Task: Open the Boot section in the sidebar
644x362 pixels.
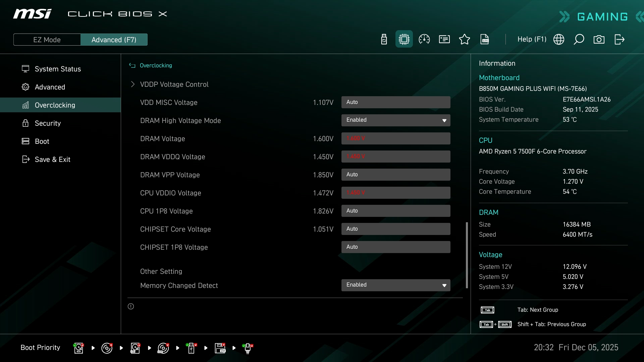Action: [x=60, y=141]
